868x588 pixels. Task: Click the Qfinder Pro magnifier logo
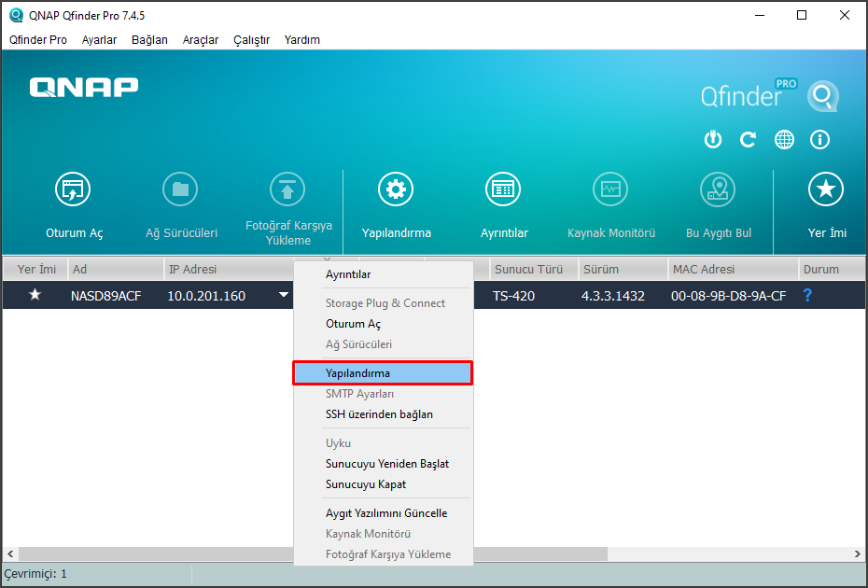point(822,96)
